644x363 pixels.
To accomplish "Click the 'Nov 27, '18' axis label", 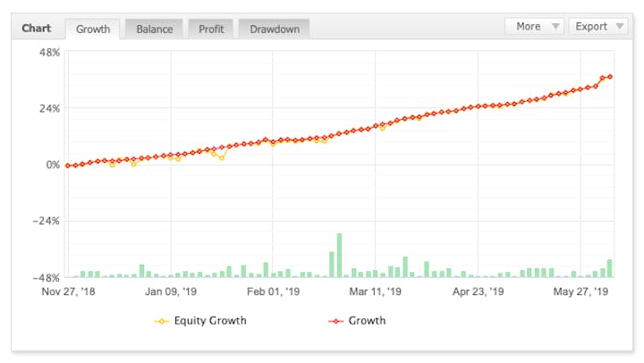I will click(x=68, y=291).
